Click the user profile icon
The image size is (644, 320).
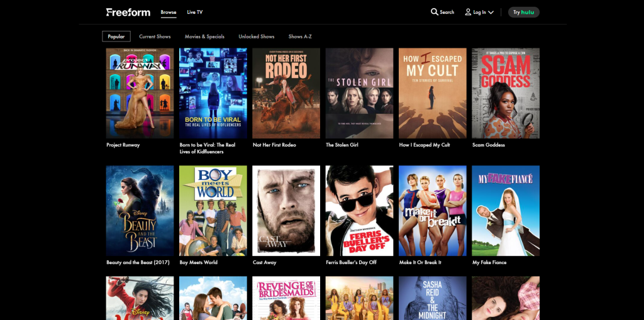click(x=468, y=12)
